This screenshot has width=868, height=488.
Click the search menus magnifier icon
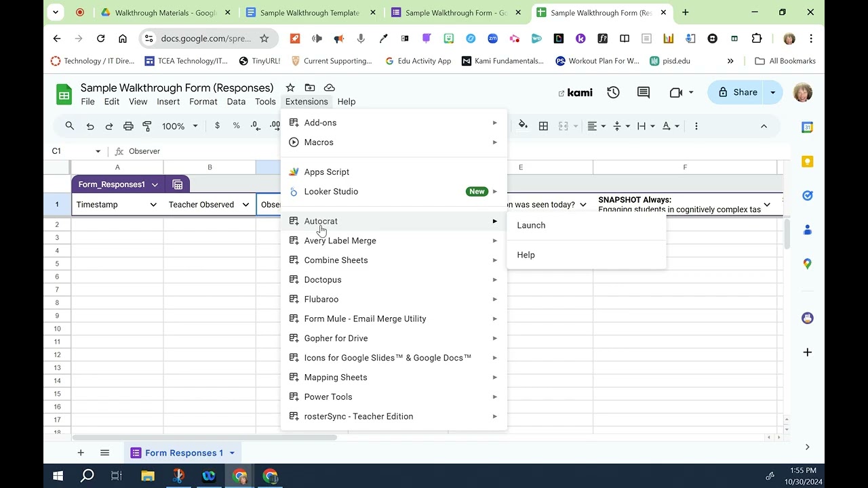(69, 126)
